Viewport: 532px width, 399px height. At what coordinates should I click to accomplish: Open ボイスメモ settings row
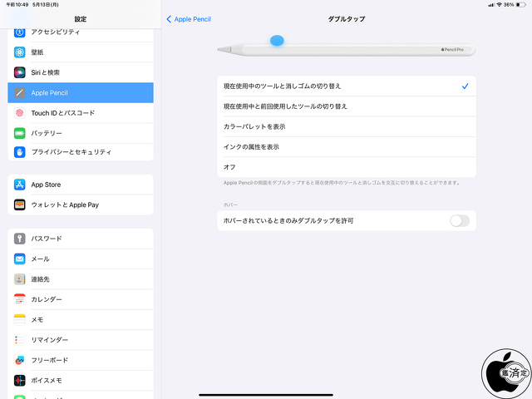click(81, 381)
